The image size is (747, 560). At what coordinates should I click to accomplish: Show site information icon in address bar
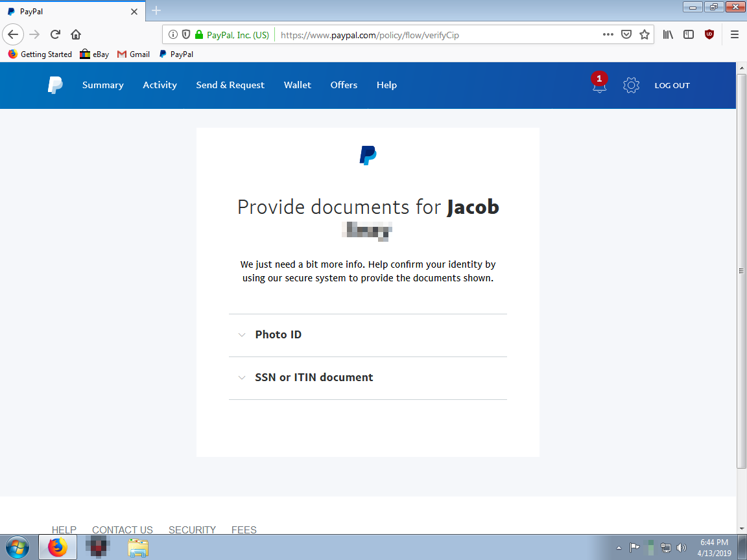point(173,34)
